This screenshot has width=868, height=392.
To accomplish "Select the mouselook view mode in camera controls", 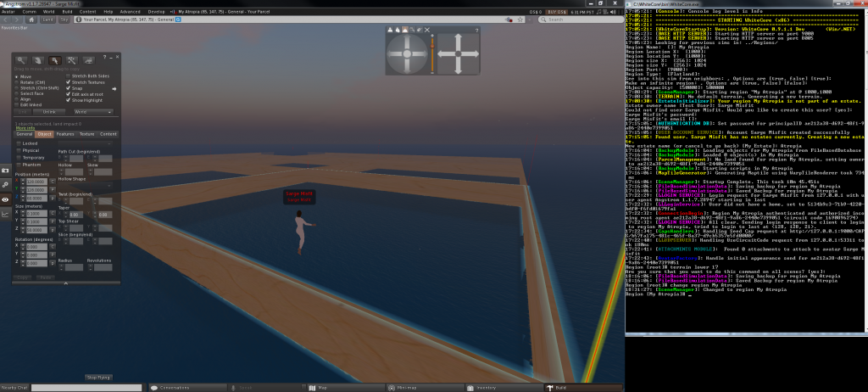I will tap(420, 30).
